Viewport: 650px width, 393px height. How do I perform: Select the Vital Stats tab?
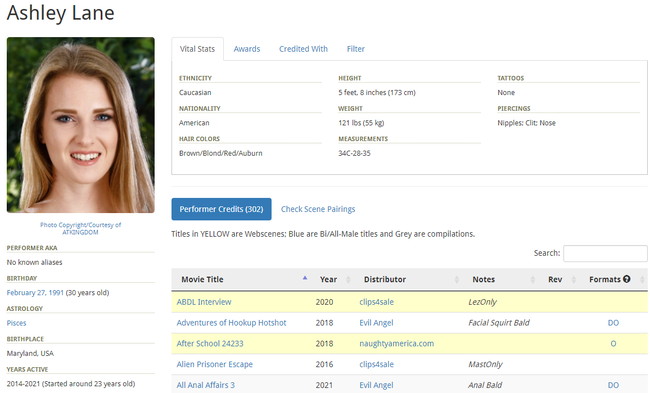point(197,49)
